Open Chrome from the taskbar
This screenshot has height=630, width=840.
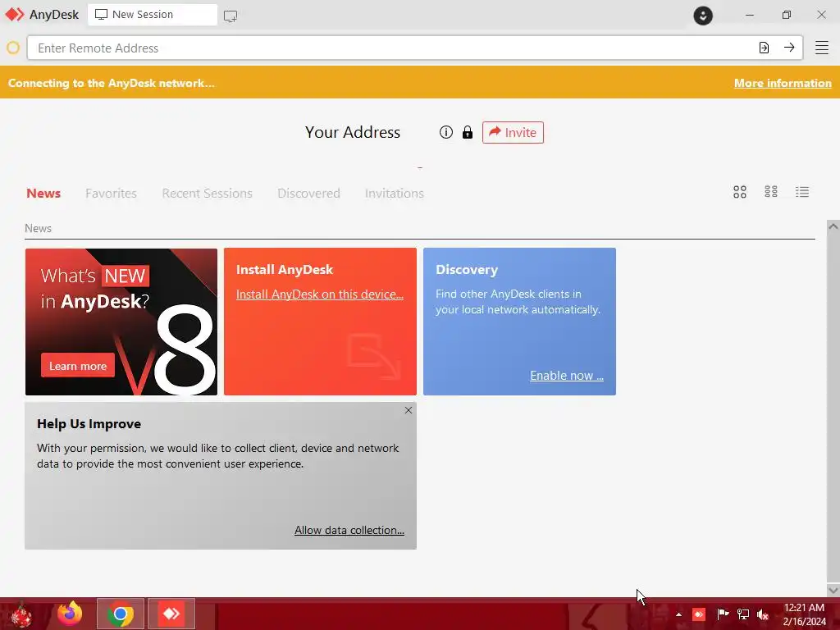(x=121, y=614)
